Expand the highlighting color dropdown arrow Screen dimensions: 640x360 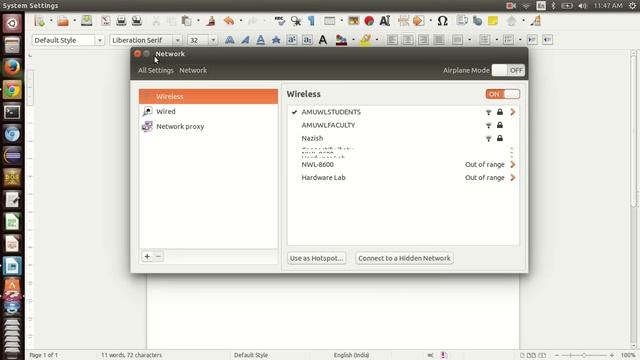tap(376, 40)
